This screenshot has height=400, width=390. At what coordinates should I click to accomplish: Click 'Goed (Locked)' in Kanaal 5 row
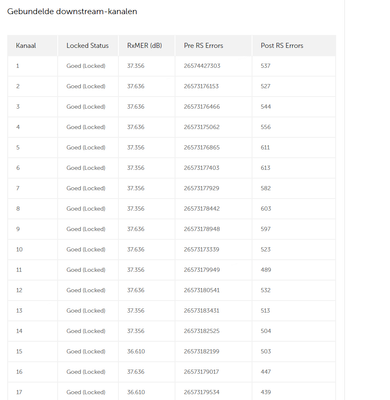86,147
